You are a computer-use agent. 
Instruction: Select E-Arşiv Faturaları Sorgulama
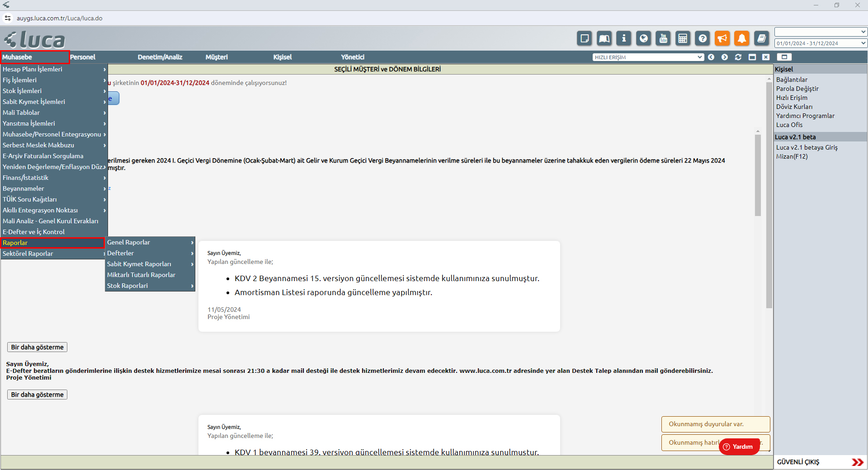pos(54,156)
